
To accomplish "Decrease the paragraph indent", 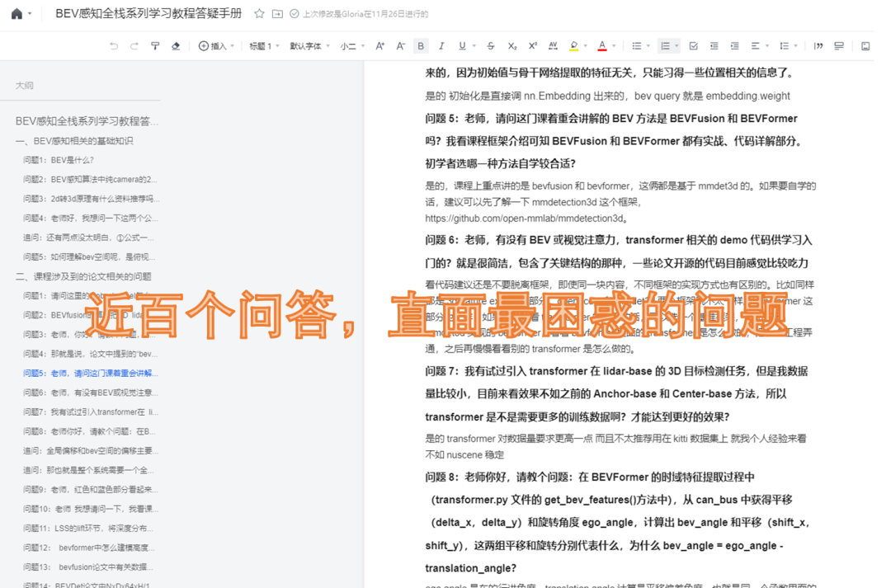I will click(x=714, y=46).
